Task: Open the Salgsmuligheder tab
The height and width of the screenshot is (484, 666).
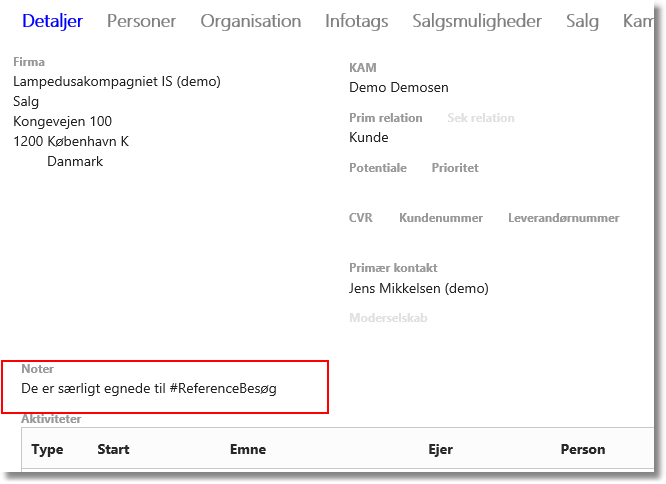Action: coord(477,21)
